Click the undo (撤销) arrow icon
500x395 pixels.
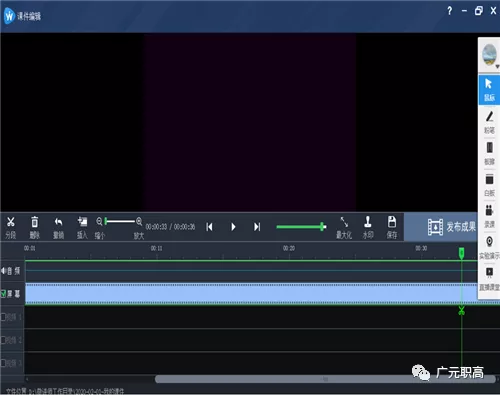(59, 227)
